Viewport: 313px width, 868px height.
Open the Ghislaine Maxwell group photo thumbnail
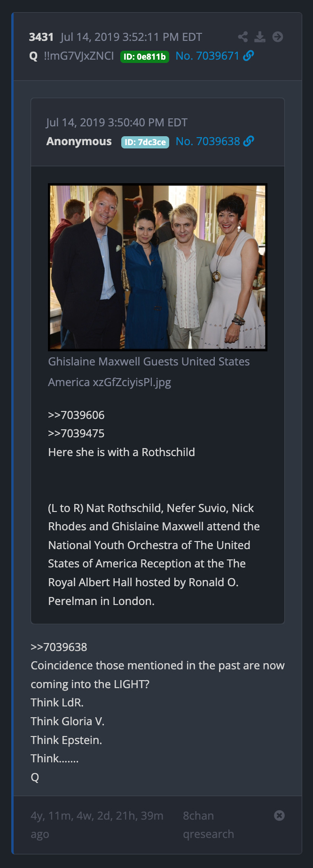click(157, 267)
